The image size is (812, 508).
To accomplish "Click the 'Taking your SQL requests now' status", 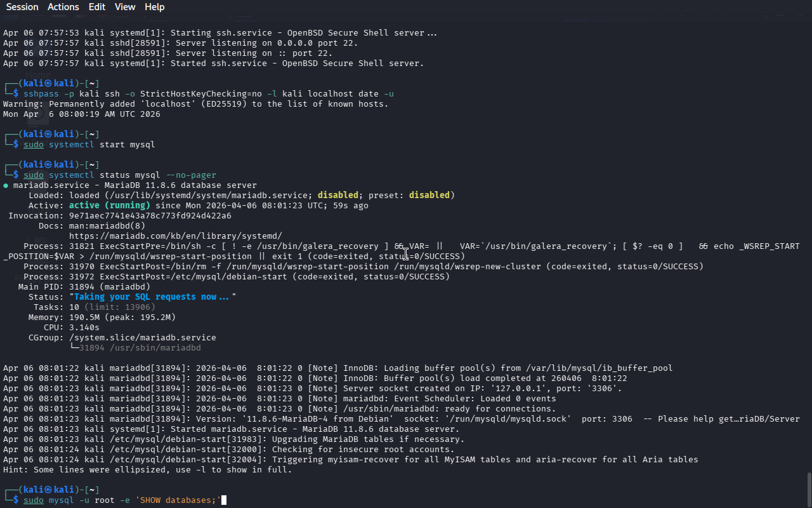I will point(152,297).
